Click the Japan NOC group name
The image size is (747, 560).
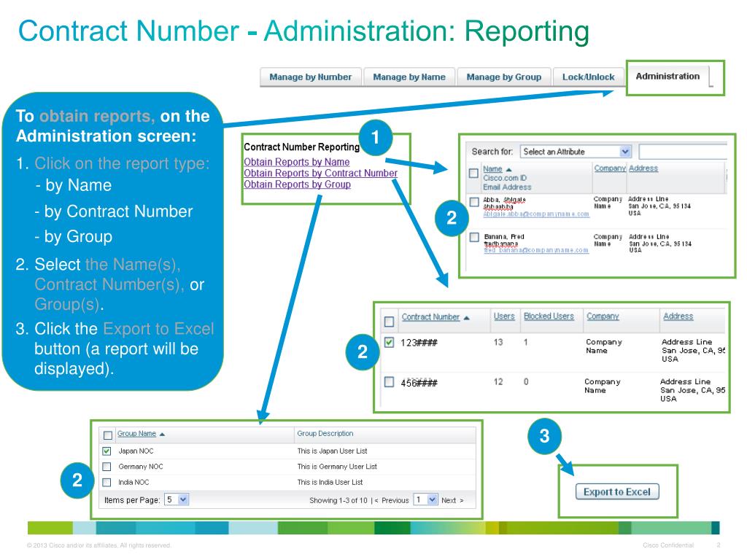coord(136,451)
